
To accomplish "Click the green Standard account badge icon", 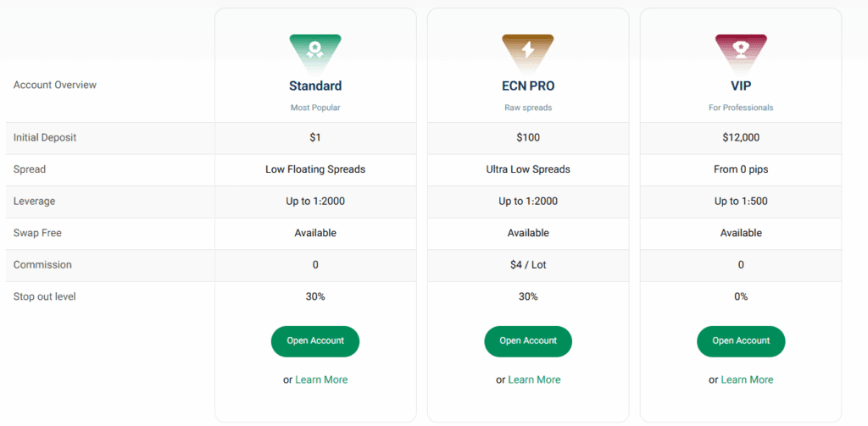I will [x=315, y=51].
